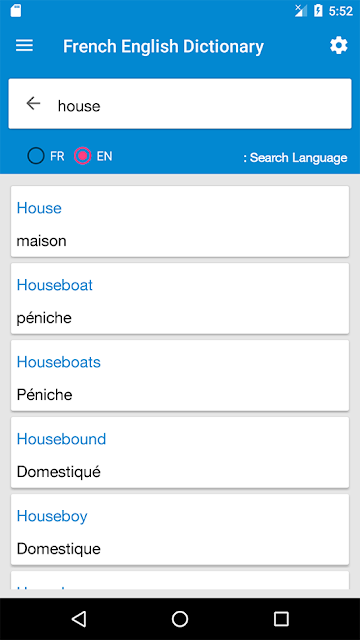Open the Housebound translation card
This screenshot has width=360, height=640.
(x=180, y=452)
